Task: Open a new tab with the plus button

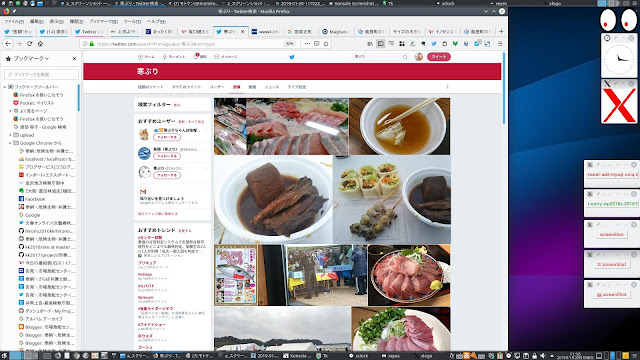Action: click(x=501, y=31)
